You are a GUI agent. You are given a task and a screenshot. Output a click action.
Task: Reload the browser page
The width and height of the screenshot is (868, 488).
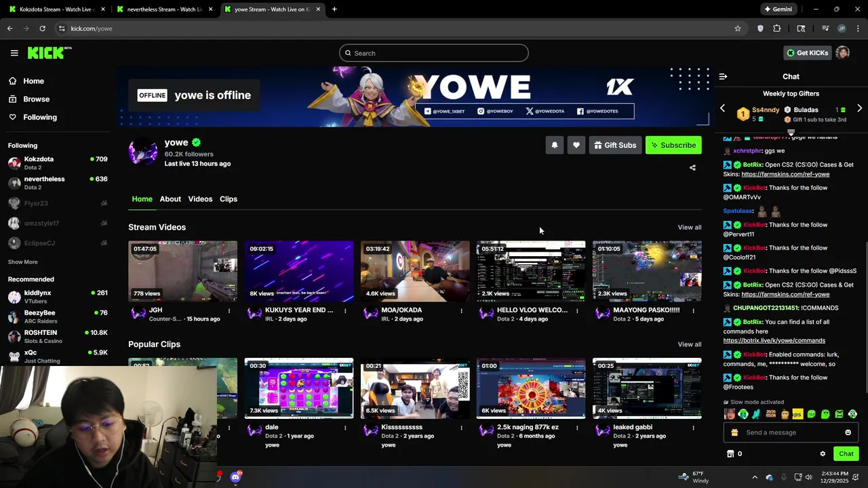tap(42, 28)
